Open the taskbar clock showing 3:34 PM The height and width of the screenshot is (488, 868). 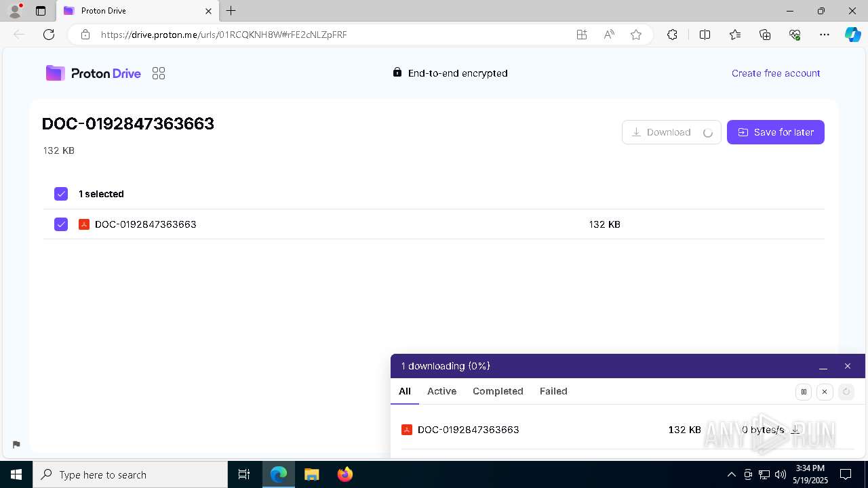point(810,474)
